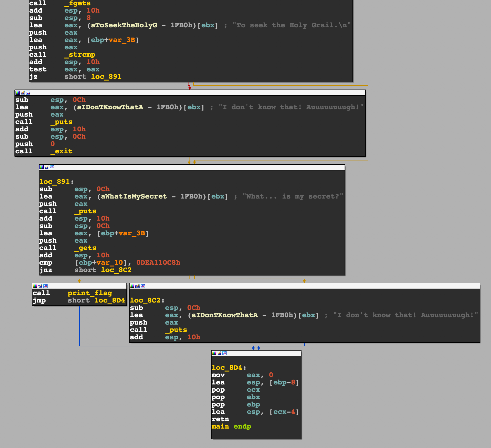The image size is (491, 448).
Task: Click _puts in the loc_891 block
Action: point(85,211)
